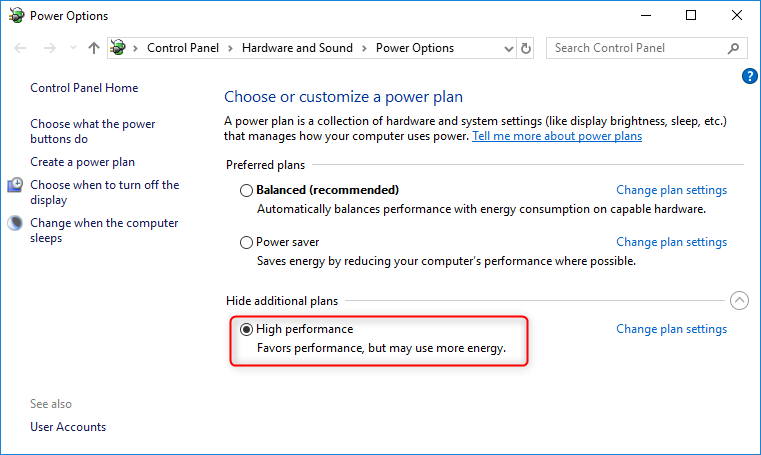Click the up-arrow navigation icon

coord(94,48)
